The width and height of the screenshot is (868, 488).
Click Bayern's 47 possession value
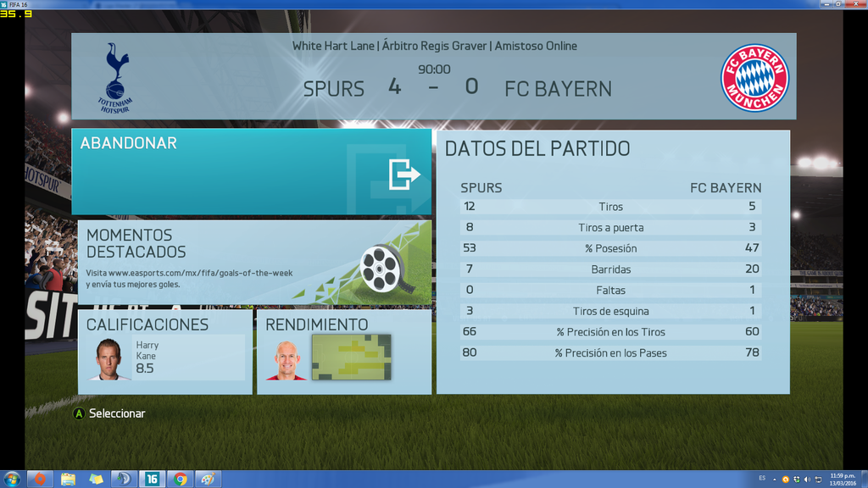pos(752,248)
